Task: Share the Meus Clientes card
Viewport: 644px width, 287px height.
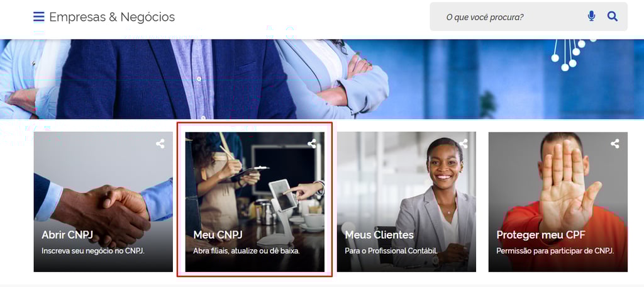Action: pyautogui.click(x=464, y=144)
